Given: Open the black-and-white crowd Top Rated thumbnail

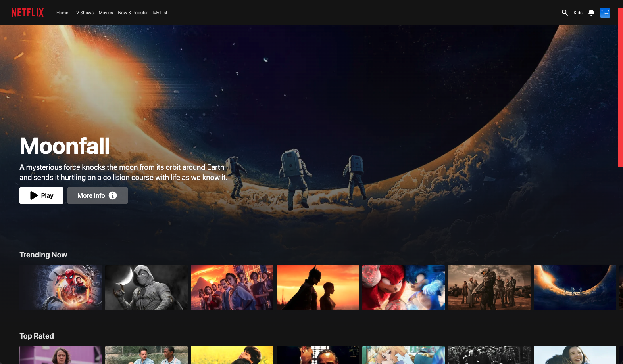Looking at the screenshot, I should [x=489, y=355].
